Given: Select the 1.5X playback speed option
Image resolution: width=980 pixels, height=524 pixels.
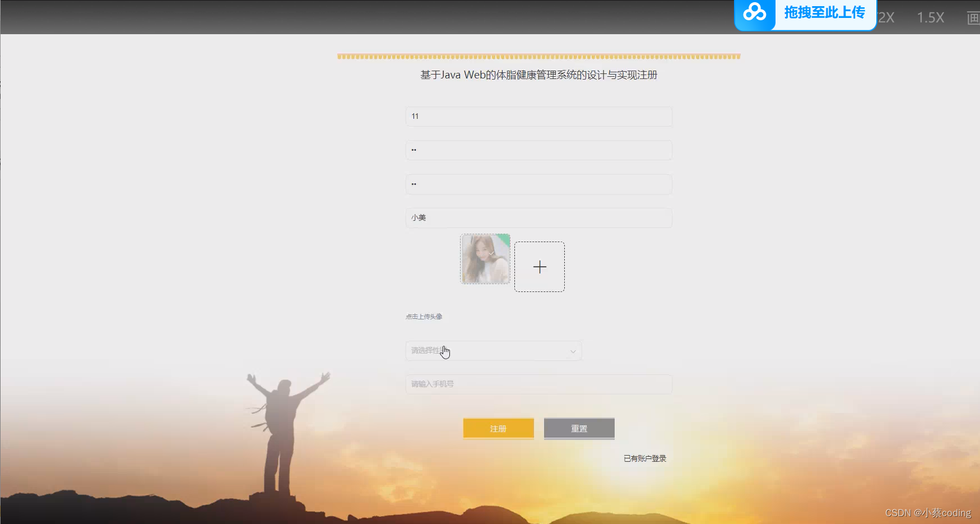Looking at the screenshot, I should pyautogui.click(x=930, y=17).
